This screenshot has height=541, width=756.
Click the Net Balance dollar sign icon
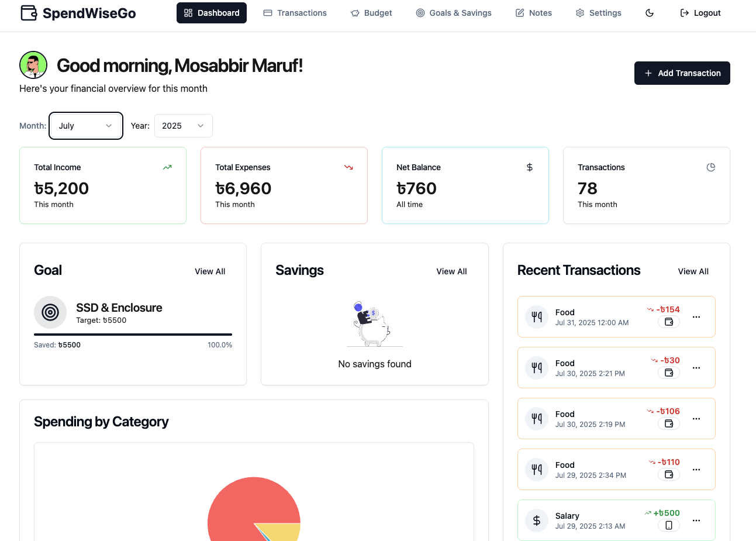[530, 167]
